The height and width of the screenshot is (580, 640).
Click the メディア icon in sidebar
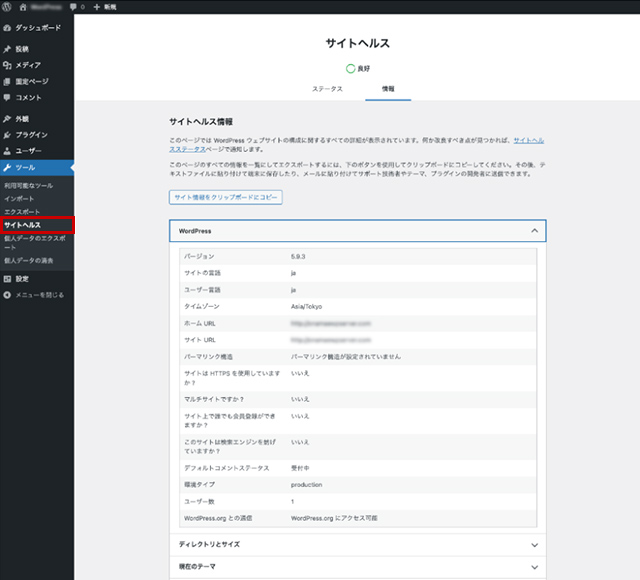pos(7,65)
